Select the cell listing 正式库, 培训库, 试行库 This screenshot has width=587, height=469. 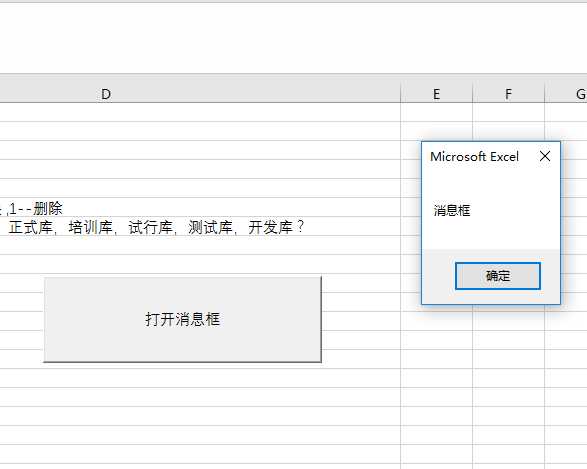pos(200,226)
